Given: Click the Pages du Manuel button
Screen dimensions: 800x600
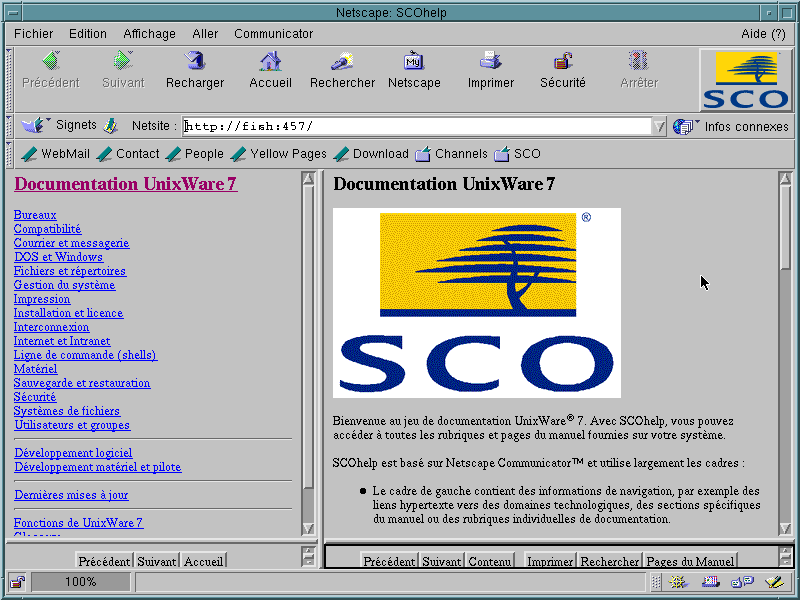Looking at the screenshot, I should (x=690, y=561).
